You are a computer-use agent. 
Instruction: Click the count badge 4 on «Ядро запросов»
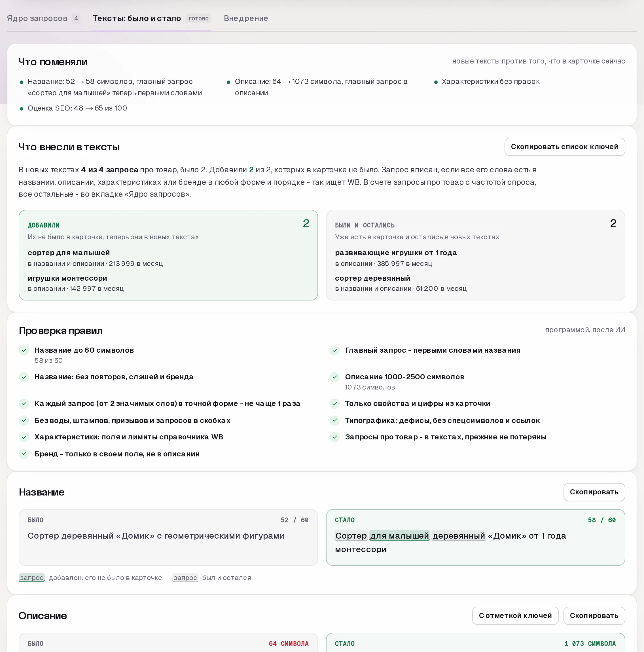[x=76, y=18]
